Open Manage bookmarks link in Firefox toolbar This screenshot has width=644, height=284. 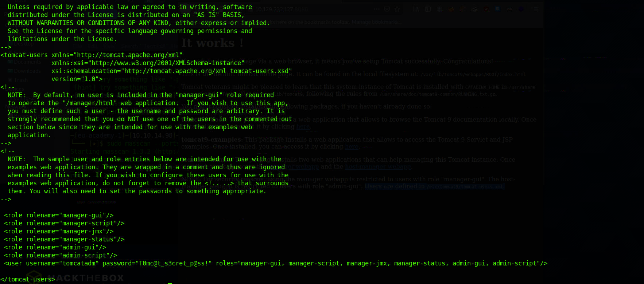(x=376, y=22)
